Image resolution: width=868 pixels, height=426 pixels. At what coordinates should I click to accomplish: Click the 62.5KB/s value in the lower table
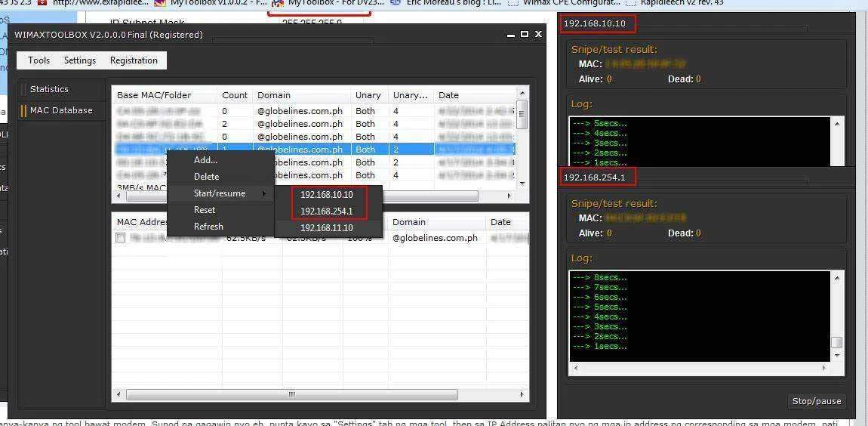point(246,238)
